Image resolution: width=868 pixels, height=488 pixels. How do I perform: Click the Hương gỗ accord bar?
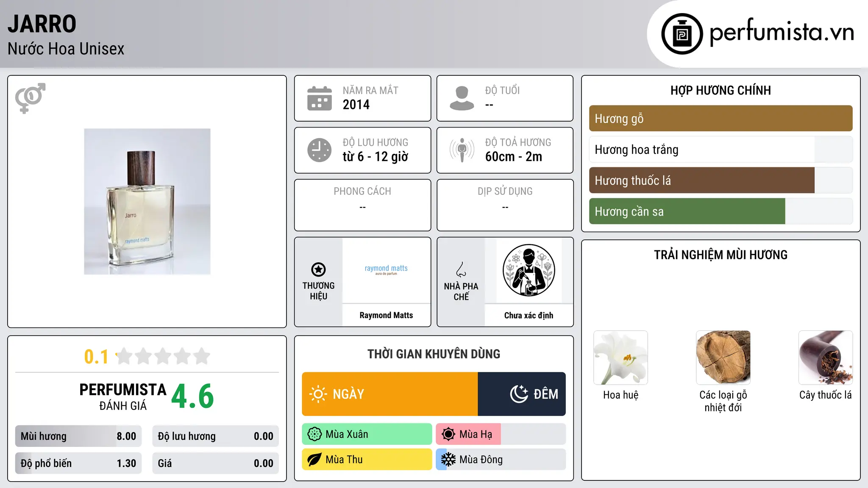tap(721, 118)
